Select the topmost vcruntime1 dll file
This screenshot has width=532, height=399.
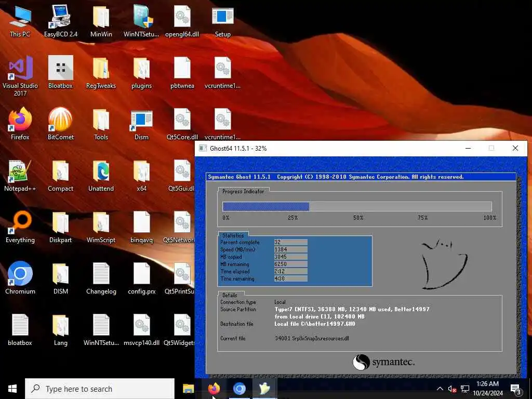(222, 73)
